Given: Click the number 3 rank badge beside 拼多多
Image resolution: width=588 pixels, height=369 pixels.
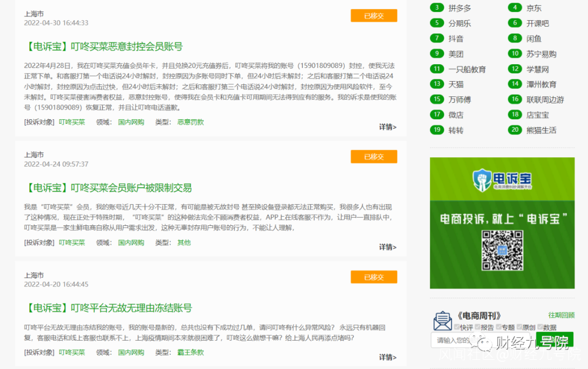Looking at the screenshot, I should pyautogui.click(x=437, y=8).
